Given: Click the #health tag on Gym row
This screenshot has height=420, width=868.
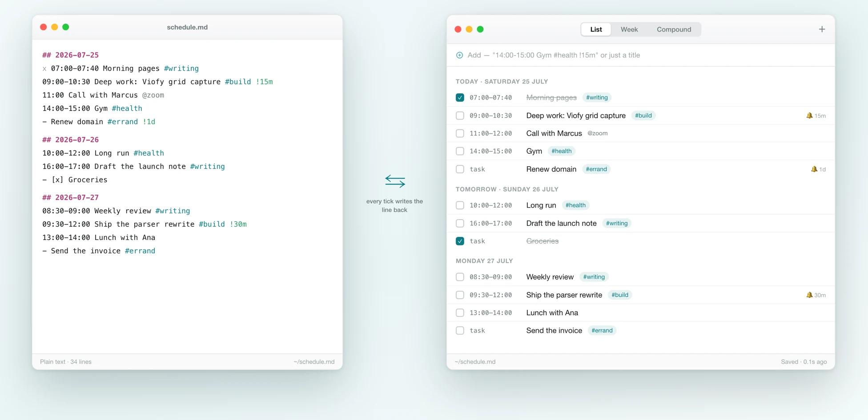Looking at the screenshot, I should [562, 151].
